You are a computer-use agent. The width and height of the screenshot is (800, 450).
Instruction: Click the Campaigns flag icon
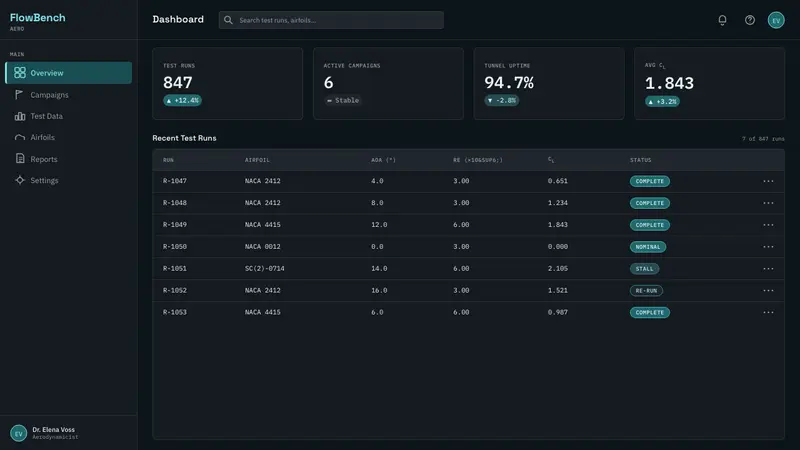click(x=19, y=94)
